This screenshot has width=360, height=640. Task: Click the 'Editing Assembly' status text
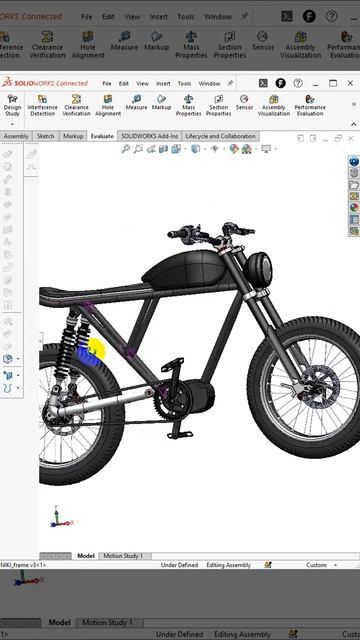(x=228, y=565)
